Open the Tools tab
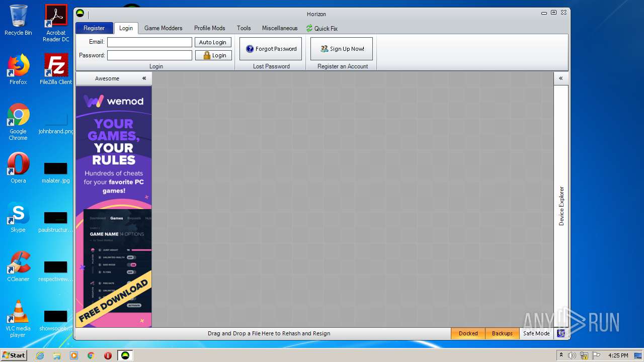This screenshot has height=362, width=644. click(x=244, y=28)
